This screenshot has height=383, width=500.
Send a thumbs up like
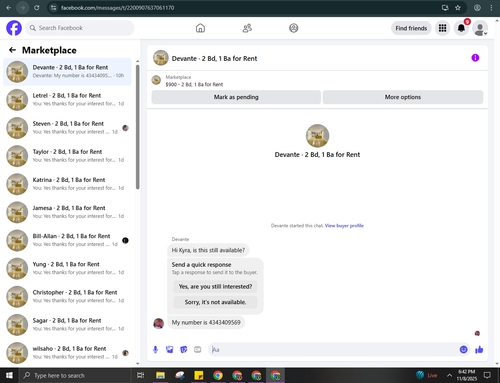(x=479, y=349)
